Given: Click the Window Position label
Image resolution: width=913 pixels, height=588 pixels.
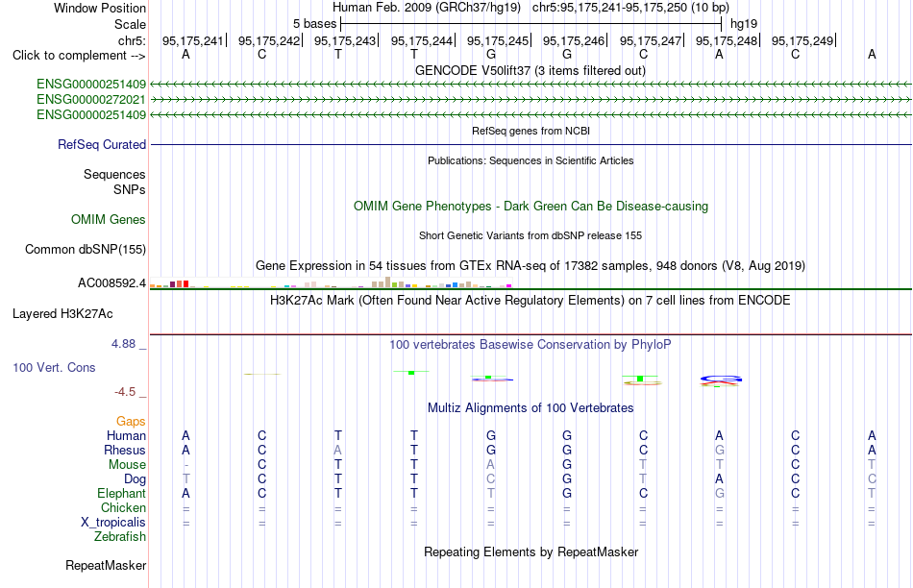Looking at the screenshot, I should coord(100,8).
